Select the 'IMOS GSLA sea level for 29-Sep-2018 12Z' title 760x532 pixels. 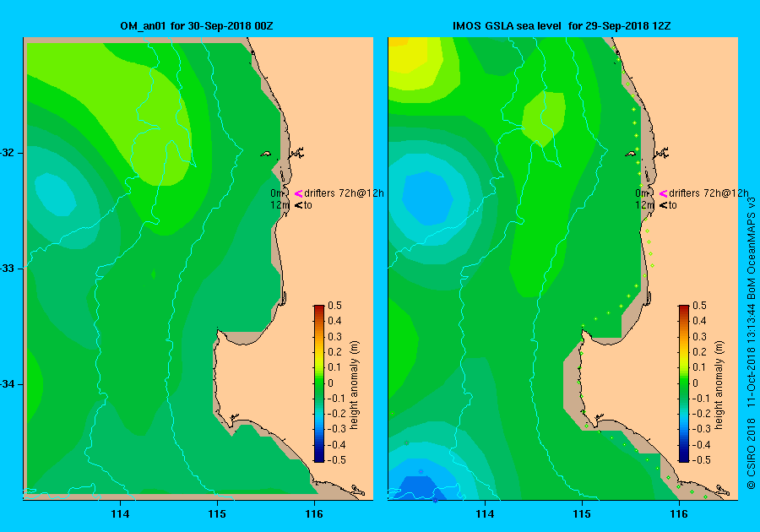tap(562, 25)
